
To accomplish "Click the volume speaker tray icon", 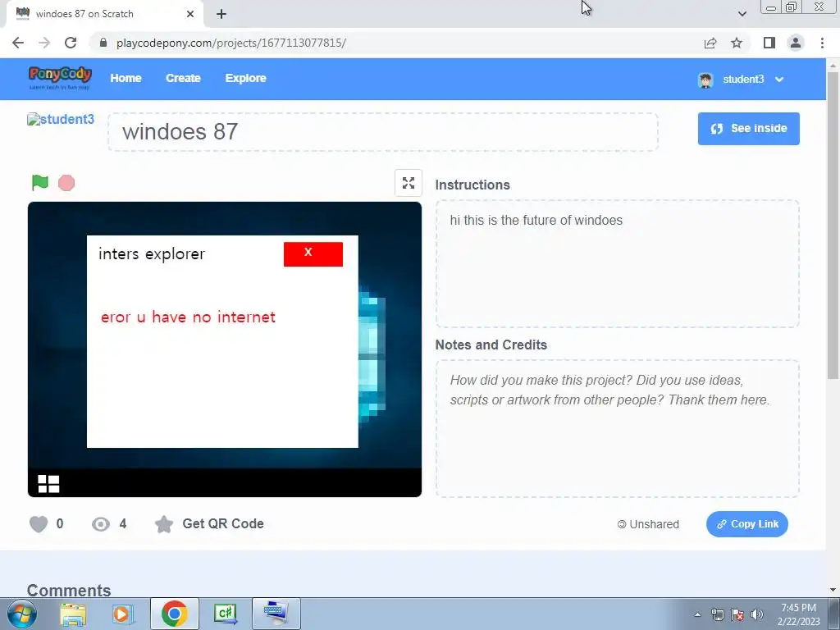I will click(x=757, y=614).
